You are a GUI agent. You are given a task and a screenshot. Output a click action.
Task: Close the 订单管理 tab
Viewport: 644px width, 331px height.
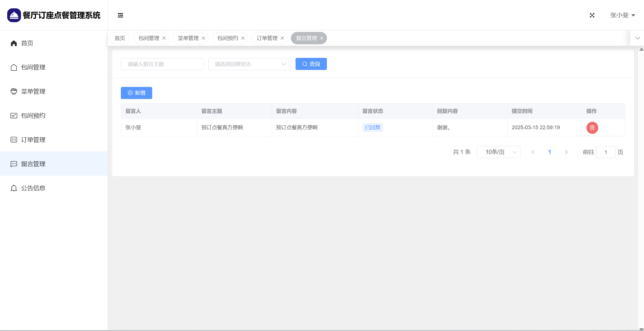coord(282,38)
